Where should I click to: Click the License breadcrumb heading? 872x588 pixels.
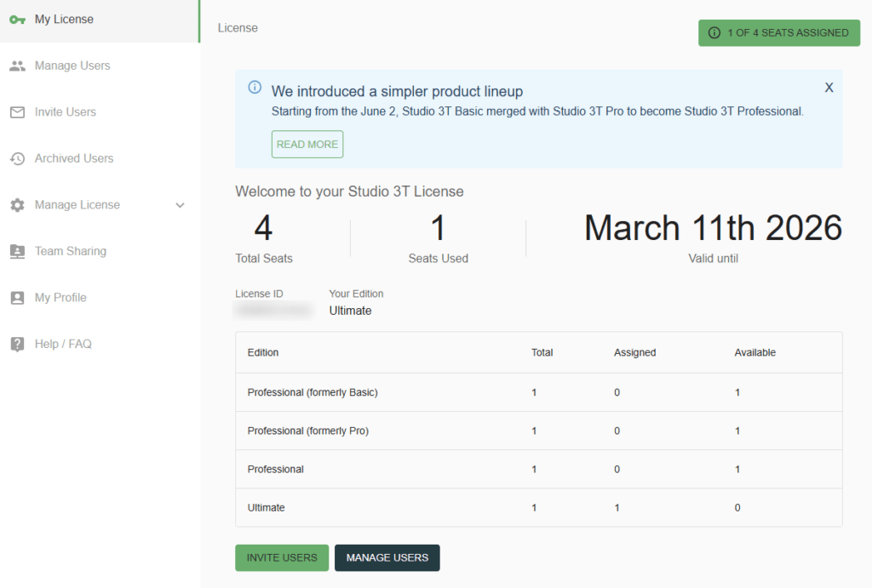(238, 28)
